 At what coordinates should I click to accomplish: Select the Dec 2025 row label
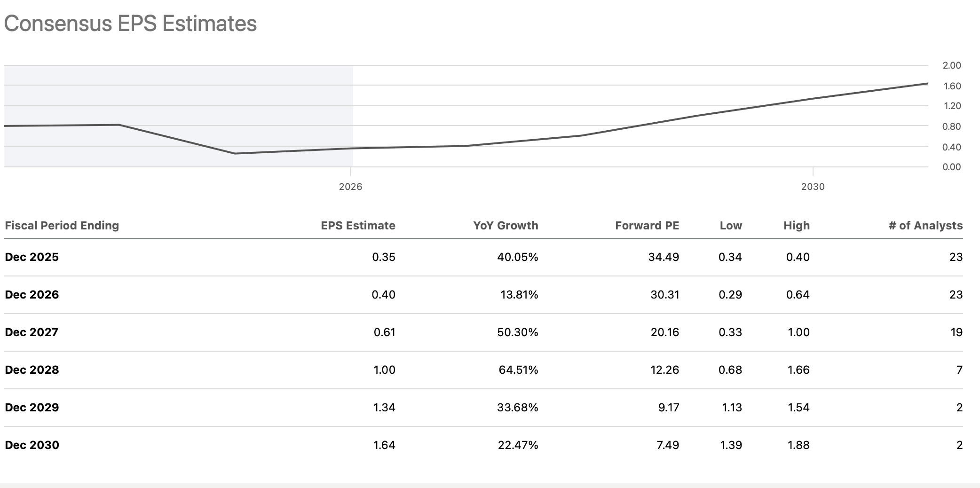(x=32, y=257)
